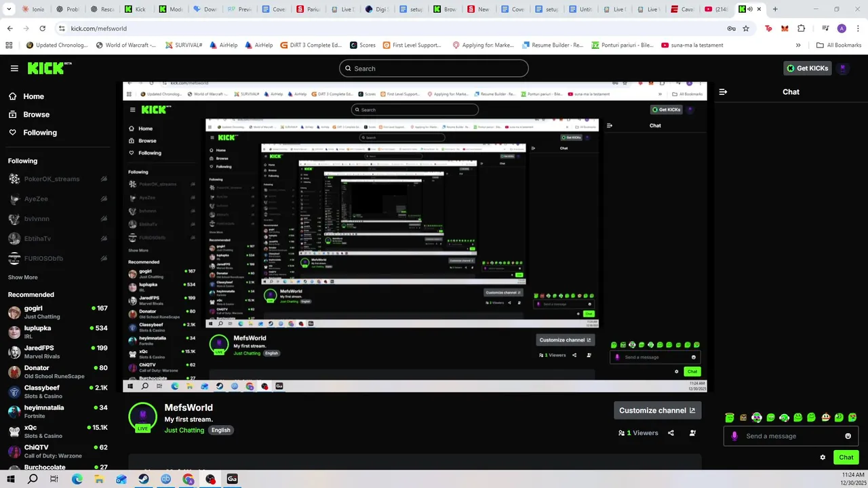The width and height of the screenshot is (868, 488).
Task: Open Windows Start menu
Action: [x=11, y=479]
